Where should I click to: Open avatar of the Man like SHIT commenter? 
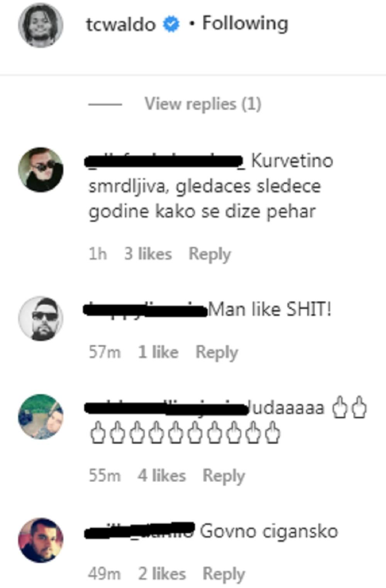41,319
